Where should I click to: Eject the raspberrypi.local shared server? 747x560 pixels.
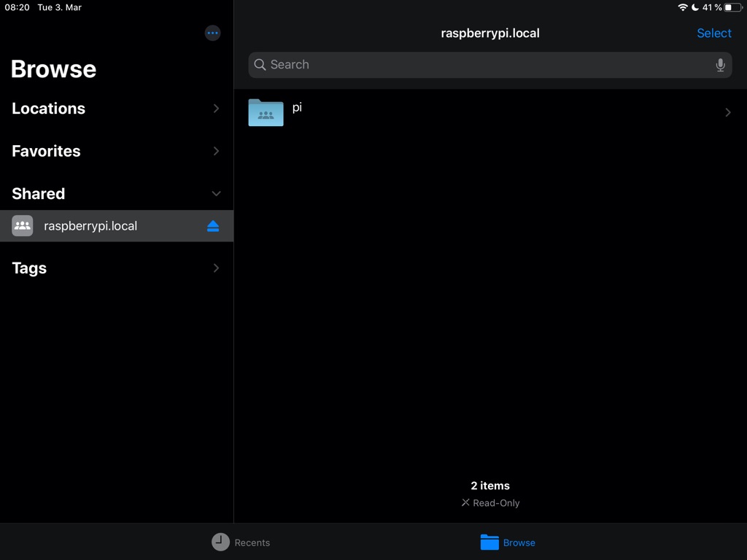[x=213, y=226]
